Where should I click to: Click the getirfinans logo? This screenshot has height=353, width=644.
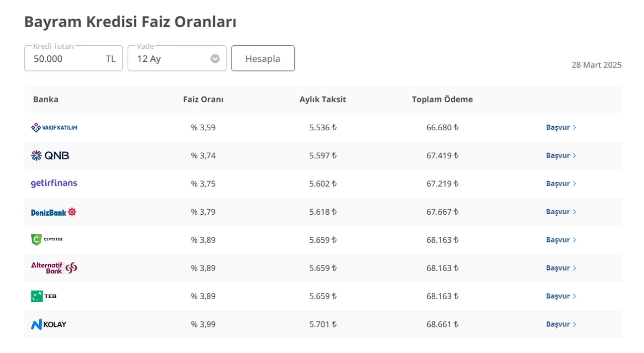pos(54,184)
